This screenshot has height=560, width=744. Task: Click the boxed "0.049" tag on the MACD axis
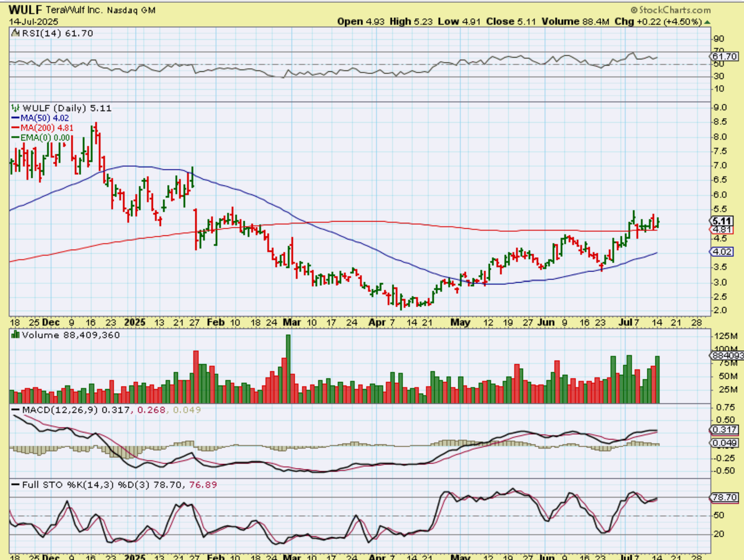(x=725, y=443)
